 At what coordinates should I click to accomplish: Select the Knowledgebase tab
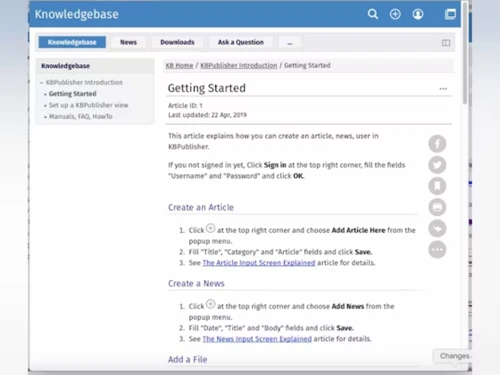pyautogui.click(x=72, y=42)
